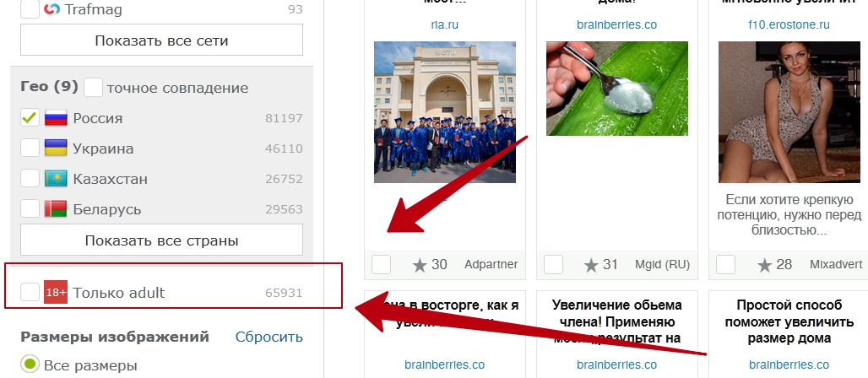Click the Belarus flag icon
Image resolution: width=868 pixels, height=378 pixels.
tap(56, 209)
